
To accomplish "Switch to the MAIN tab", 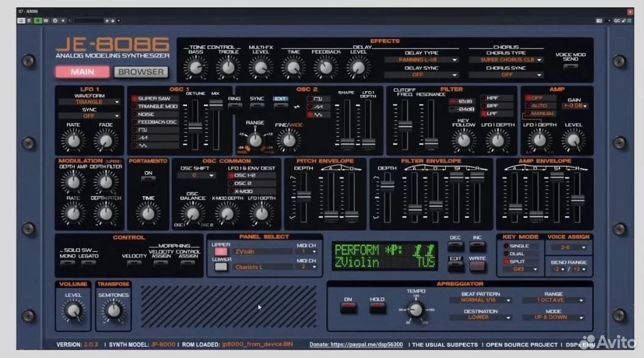I will [82, 72].
